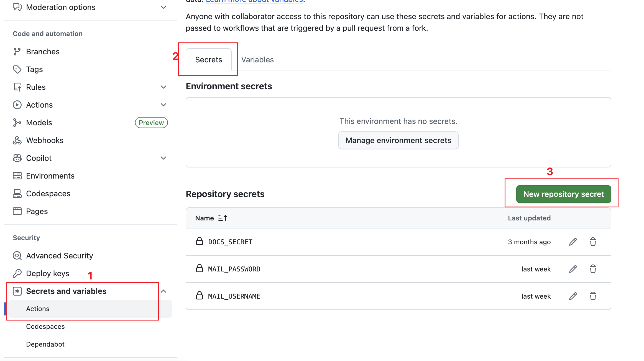The width and height of the screenshot is (644, 361).
Task: Edit DOCS_SECRET with the pencil icon
Action: 573,241
